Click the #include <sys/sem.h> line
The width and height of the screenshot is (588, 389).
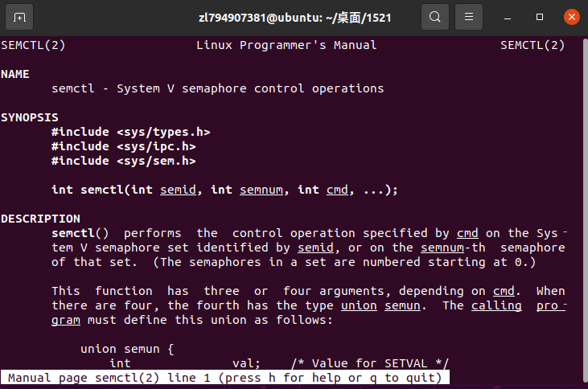point(124,161)
